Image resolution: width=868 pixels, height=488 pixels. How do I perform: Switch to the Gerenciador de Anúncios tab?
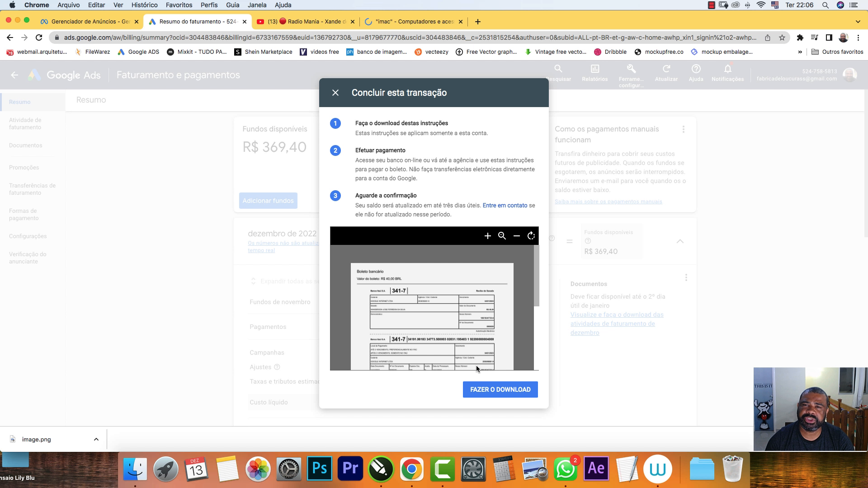point(90,21)
